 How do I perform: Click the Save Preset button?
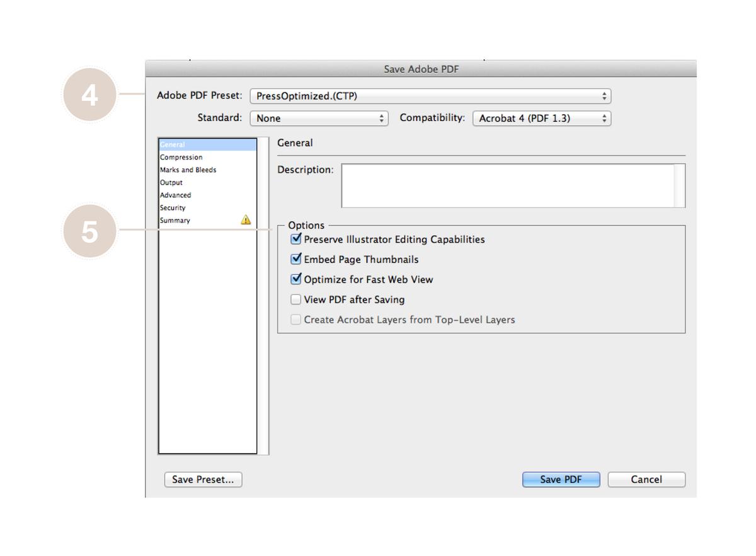click(203, 480)
